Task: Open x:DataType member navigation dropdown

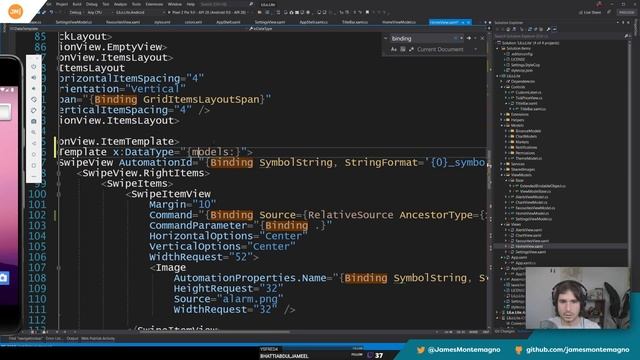Action: click(367, 29)
